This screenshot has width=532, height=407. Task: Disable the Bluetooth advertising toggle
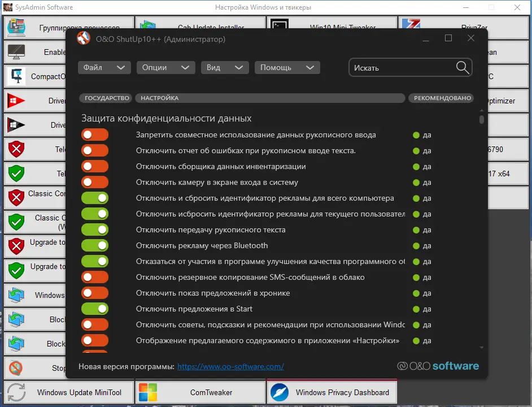(94, 245)
